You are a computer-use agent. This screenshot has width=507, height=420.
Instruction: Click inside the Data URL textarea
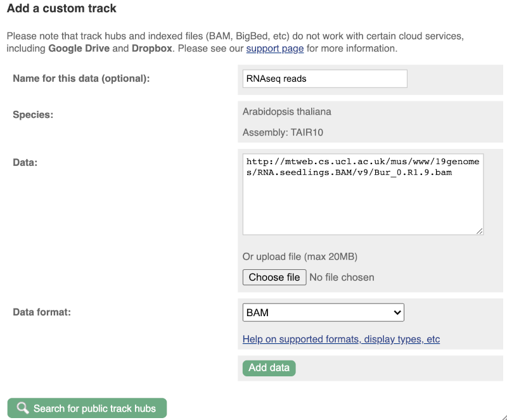pyautogui.click(x=363, y=194)
